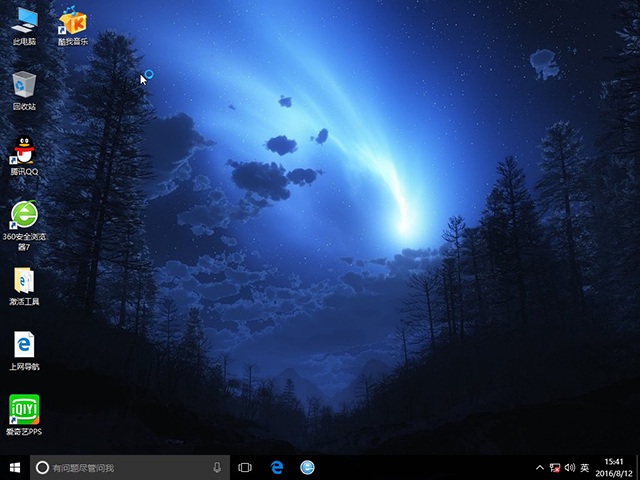Click the Cortana circle icon
Screen dimensions: 640x480
click(41, 467)
